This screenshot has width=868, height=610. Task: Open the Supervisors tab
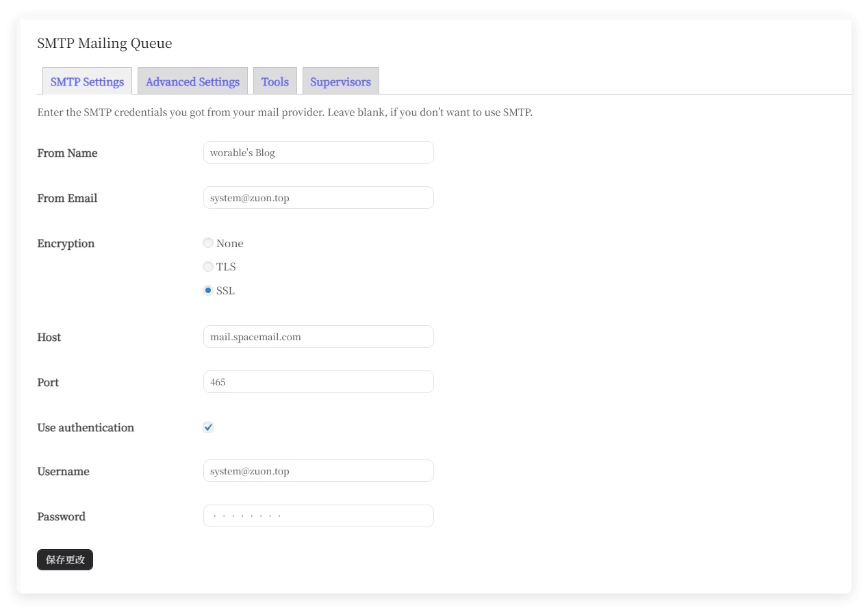tap(340, 81)
